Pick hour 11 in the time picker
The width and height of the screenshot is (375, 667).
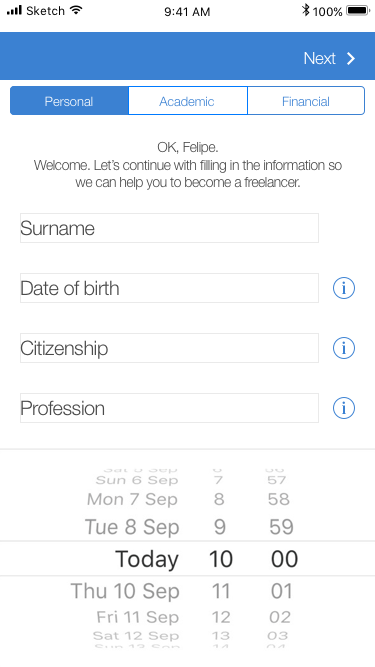[221, 591]
